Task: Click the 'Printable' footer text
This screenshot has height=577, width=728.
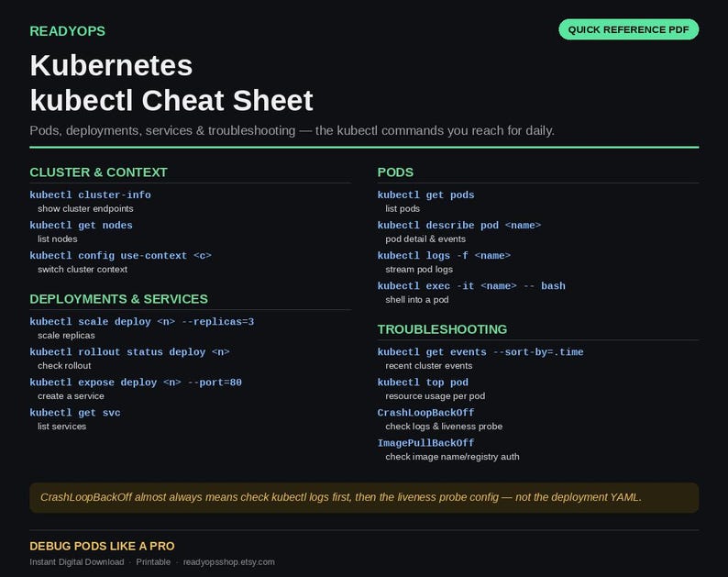Action: (x=153, y=562)
